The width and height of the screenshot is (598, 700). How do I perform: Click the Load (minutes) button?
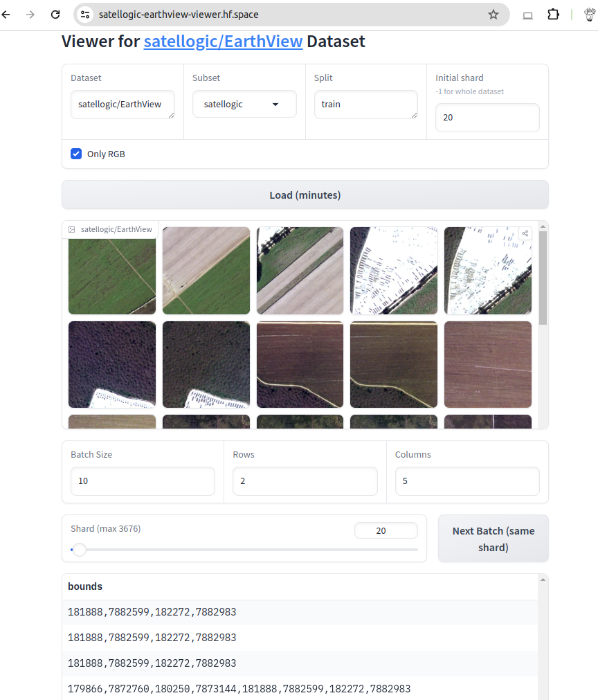[305, 195]
